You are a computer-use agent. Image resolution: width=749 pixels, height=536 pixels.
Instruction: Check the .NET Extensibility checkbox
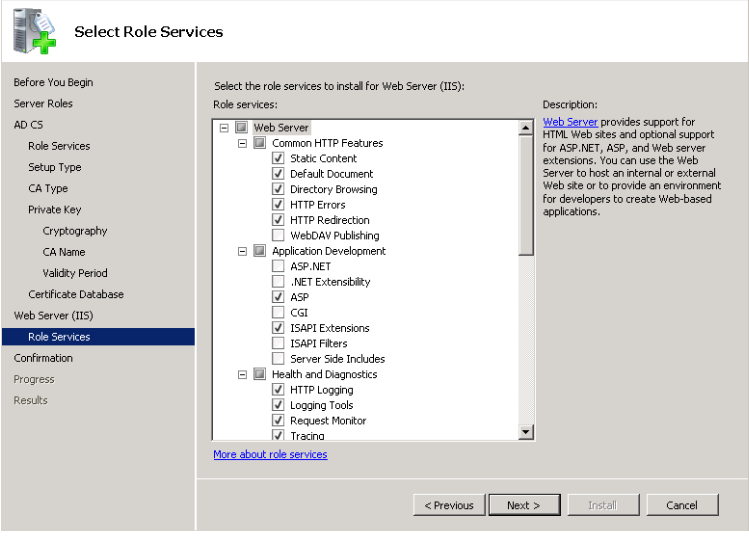[x=278, y=281]
